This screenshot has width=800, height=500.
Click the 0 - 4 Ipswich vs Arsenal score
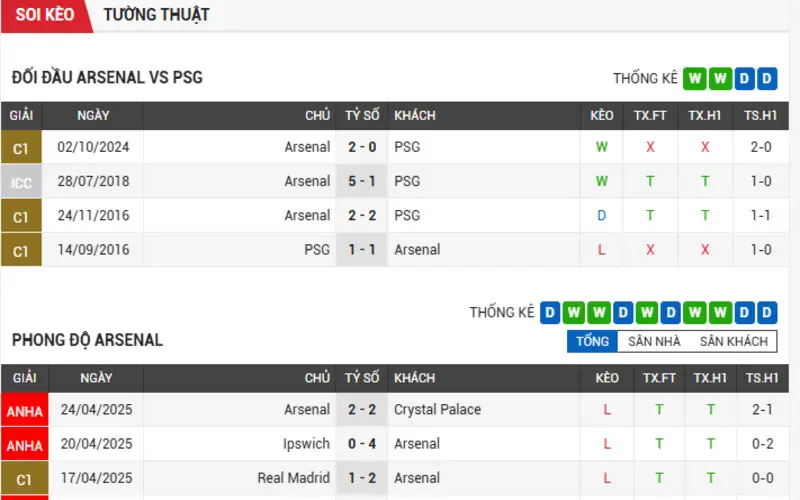[362, 444]
